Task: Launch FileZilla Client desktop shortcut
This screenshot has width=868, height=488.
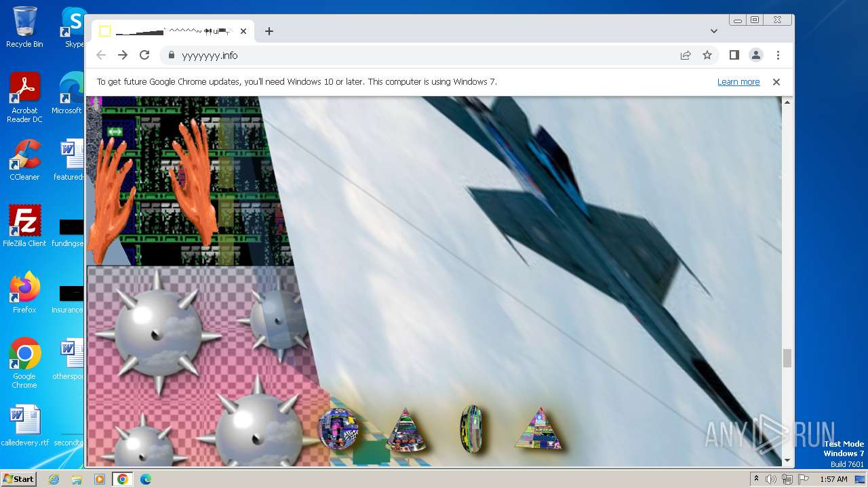Action: pyautogui.click(x=24, y=226)
